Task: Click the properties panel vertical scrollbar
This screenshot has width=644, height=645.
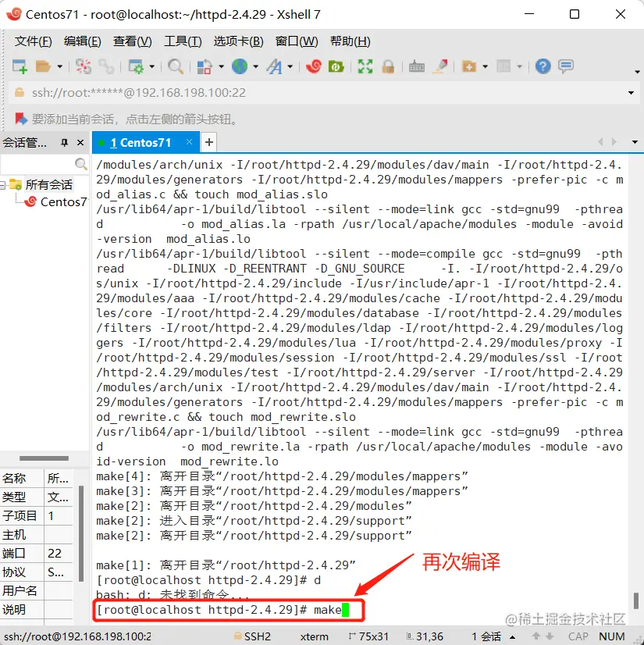Action: tap(81, 533)
